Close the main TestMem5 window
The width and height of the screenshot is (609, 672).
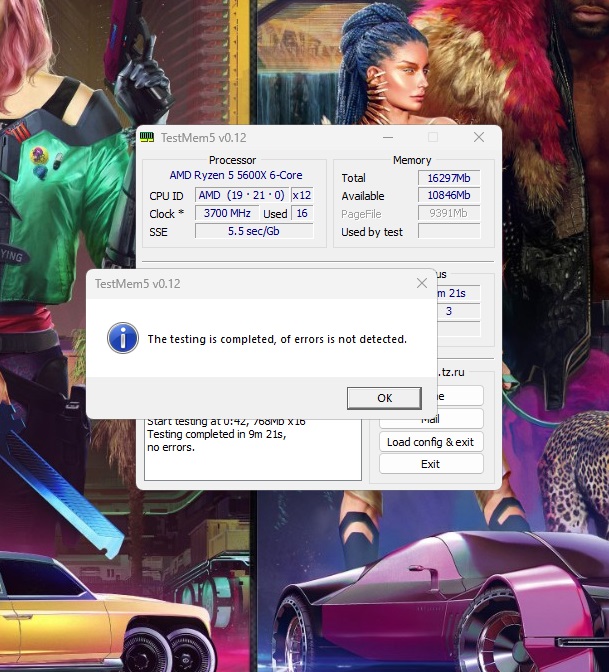(479, 137)
